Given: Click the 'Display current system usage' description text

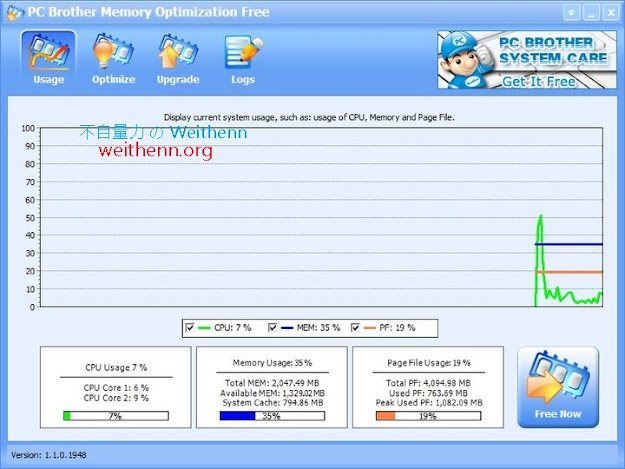Looking at the screenshot, I should [x=309, y=117].
